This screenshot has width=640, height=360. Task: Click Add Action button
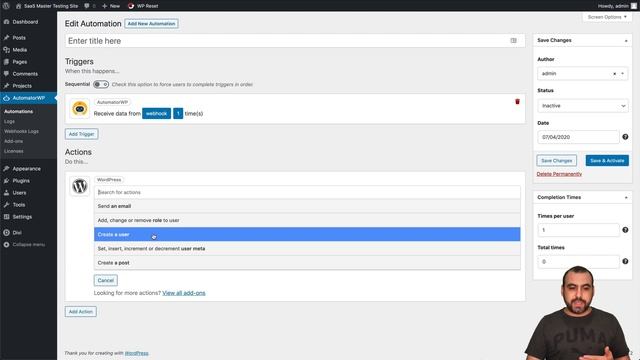coord(81,311)
